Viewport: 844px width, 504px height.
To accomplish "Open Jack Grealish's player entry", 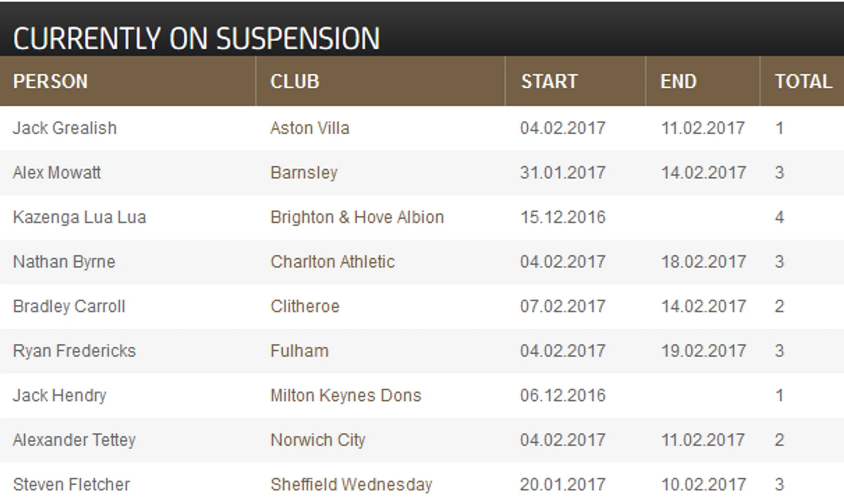I will click(x=65, y=128).
